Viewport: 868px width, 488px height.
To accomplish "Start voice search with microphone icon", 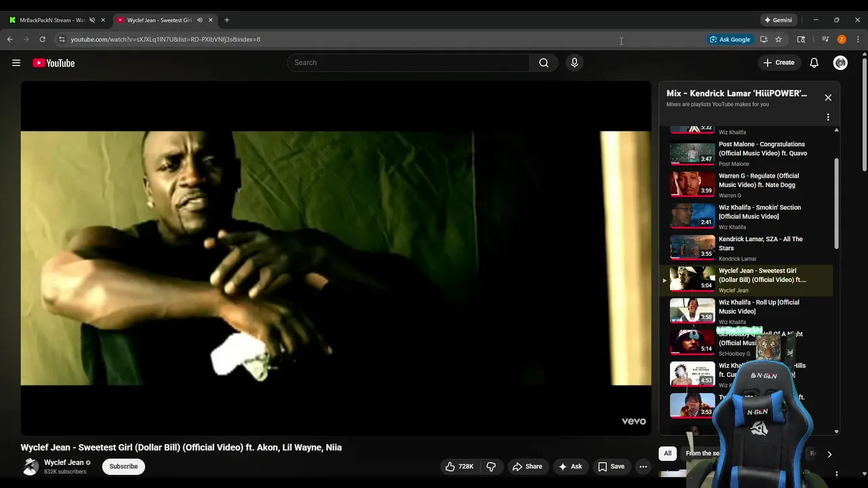I will (574, 63).
